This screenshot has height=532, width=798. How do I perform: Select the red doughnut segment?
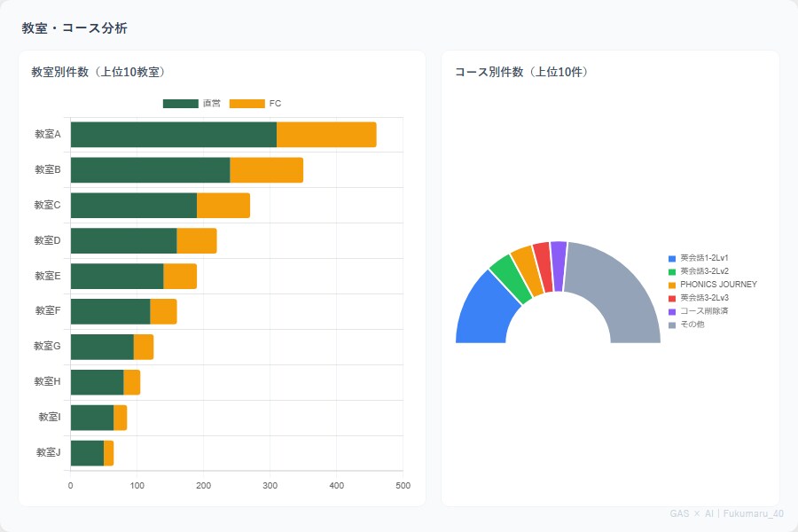click(544, 266)
